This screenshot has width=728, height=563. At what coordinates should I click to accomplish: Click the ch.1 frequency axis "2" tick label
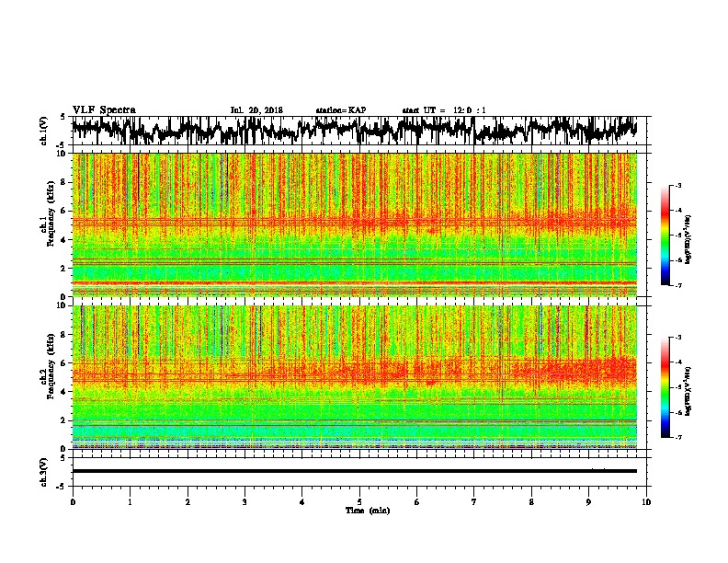click(65, 269)
